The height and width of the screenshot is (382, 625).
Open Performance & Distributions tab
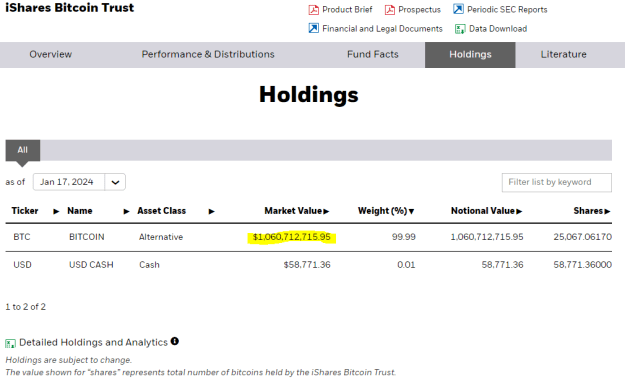click(x=208, y=55)
